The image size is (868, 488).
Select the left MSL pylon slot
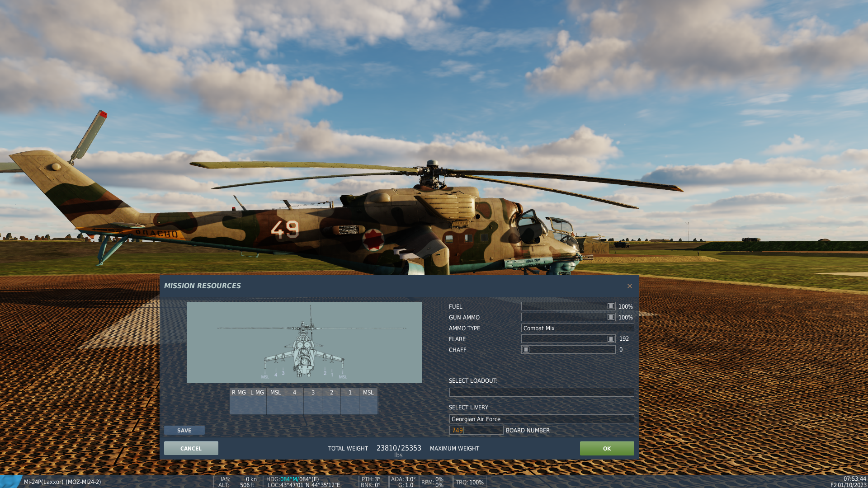click(x=276, y=401)
